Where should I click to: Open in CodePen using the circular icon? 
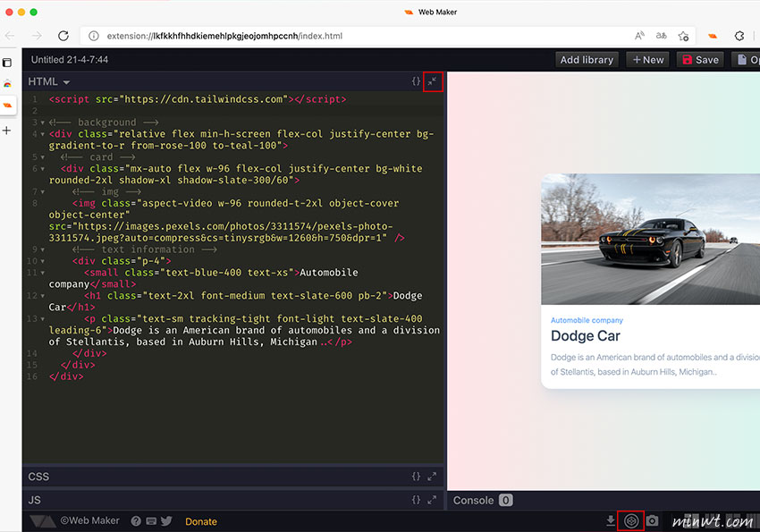click(630, 521)
